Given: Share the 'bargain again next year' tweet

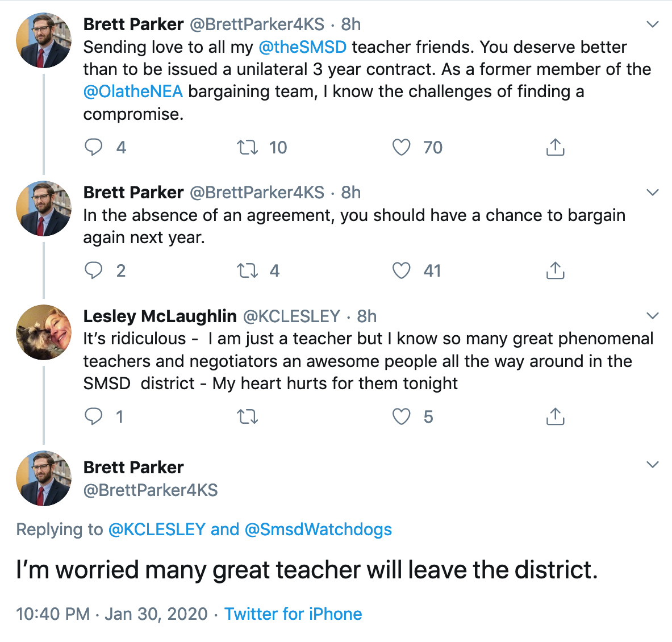Looking at the screenshot, I should [x=555, y=271].
